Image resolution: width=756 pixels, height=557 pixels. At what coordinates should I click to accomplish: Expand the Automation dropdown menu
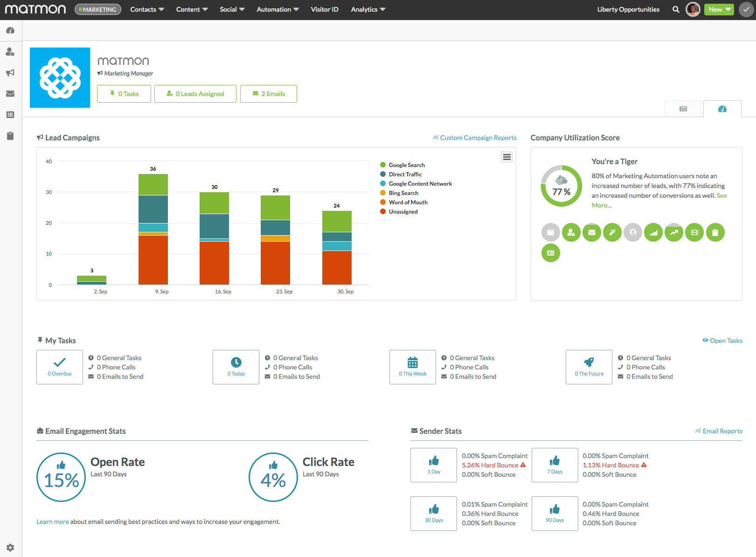[277, 9]
